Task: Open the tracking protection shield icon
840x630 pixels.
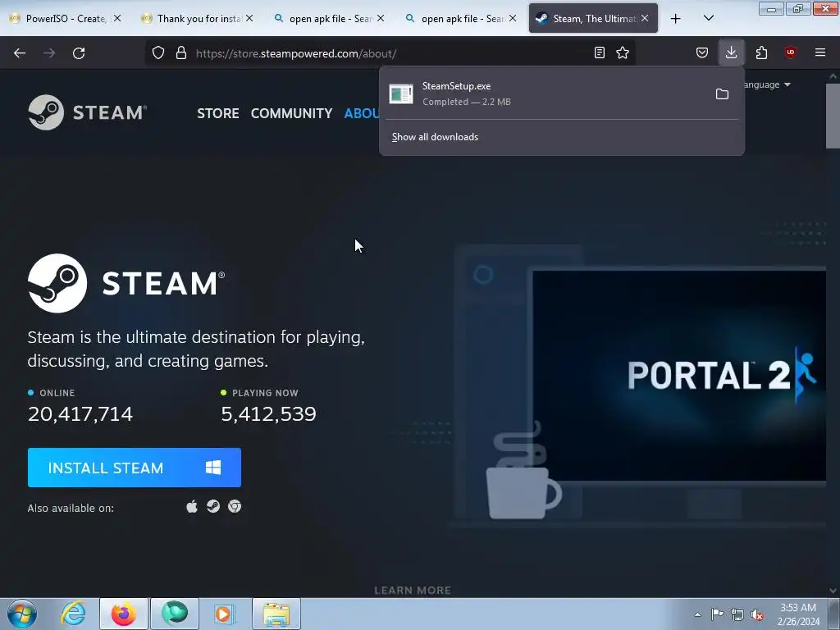Action: pyautogui.click(x=158, y=52)
